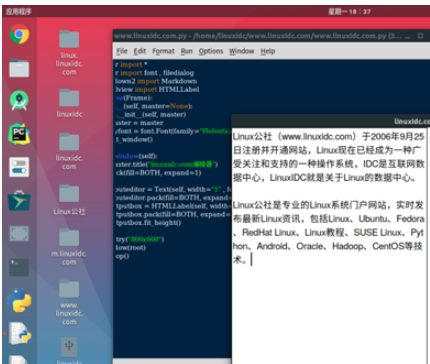Open the Terminal from the dock
This screenshot has width=430, height=364.
coord(19,267)
